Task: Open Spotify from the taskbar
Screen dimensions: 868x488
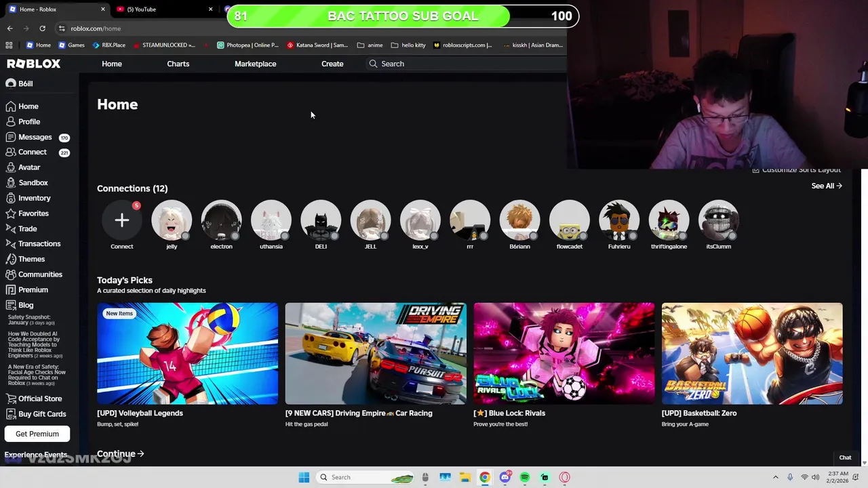Action: (x=525, y=477)
